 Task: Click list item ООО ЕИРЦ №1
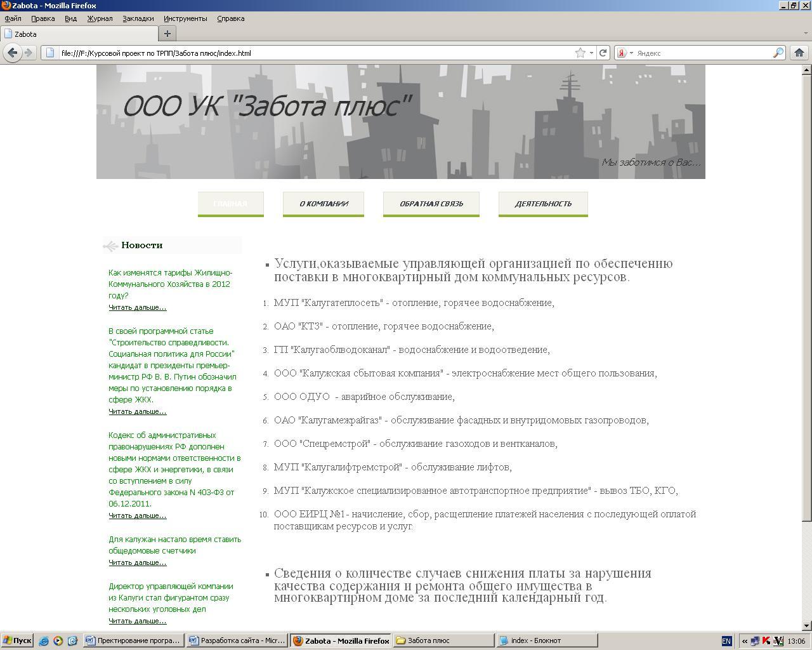(x=485, y=520)
